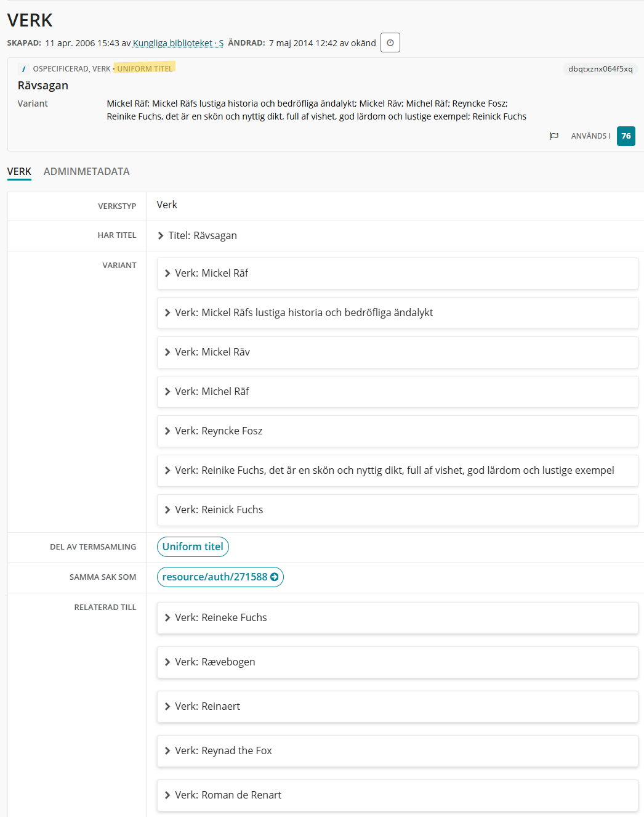Click the Verk value next to VERKSTYP
The height and width of the screenshot is (817, 644).
tap(167, 205)
